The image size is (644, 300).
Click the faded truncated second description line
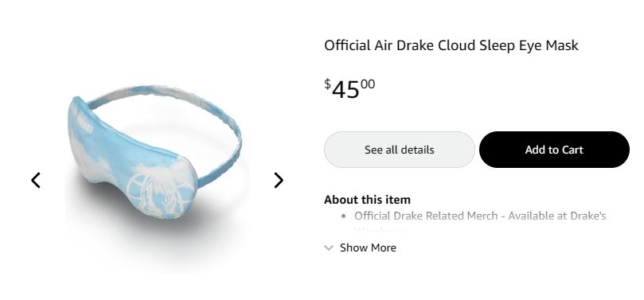381,230
